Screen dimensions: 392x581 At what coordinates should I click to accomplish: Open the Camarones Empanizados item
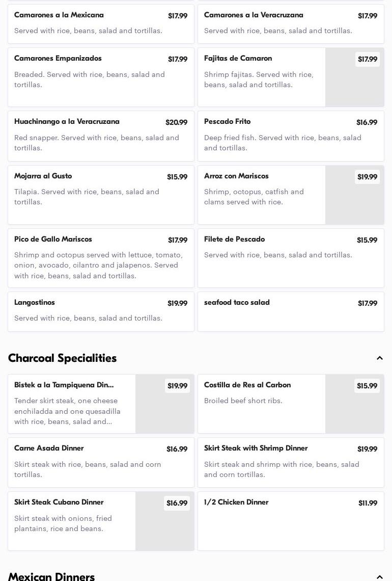click(x=101, y=77)
